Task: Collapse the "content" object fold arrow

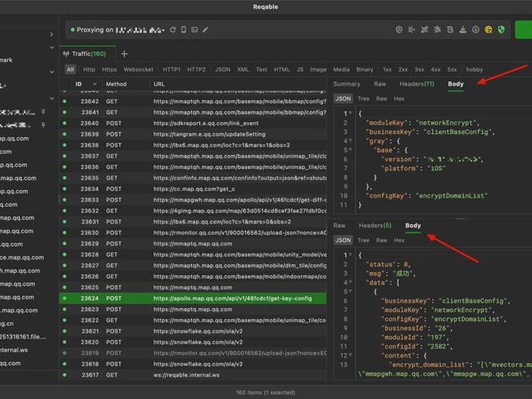Action: click(x=350, y=355)
